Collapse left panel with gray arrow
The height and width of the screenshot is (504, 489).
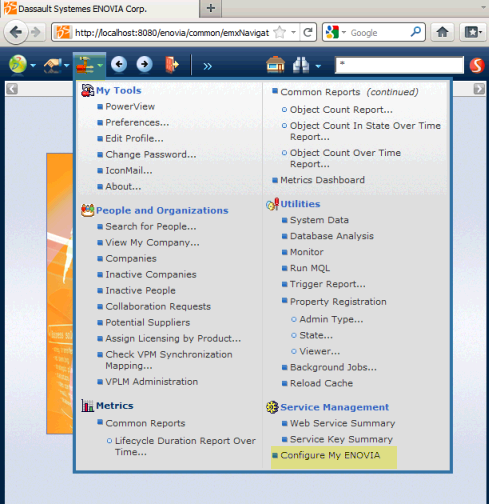tap(12, 89)
